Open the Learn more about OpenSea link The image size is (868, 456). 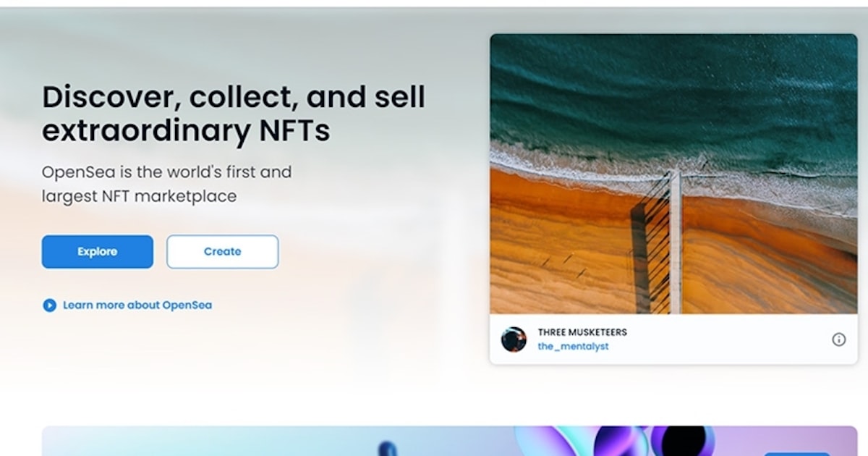coord(137,305)
